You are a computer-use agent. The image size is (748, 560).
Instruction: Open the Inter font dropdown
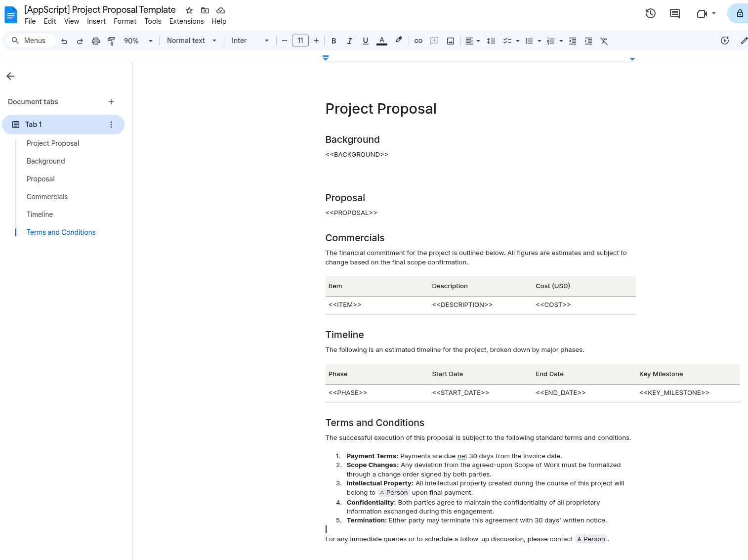(x=250, y=41)
